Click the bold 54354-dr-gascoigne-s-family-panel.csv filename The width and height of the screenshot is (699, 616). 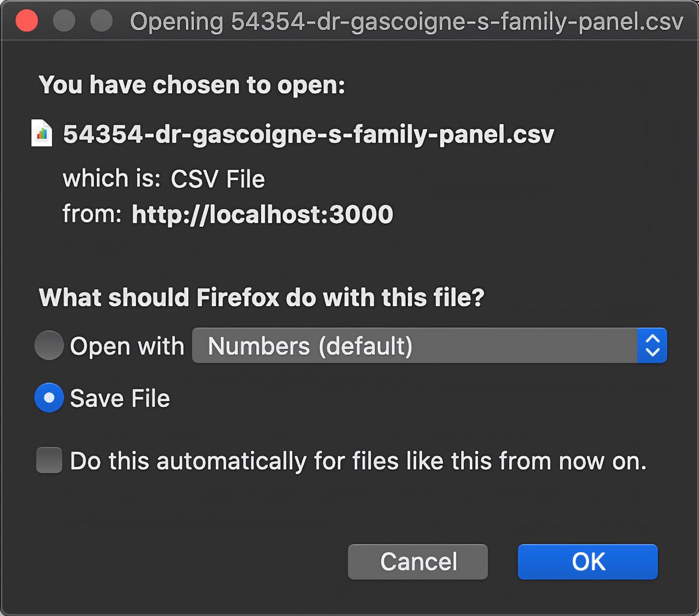tap(308, 134)
